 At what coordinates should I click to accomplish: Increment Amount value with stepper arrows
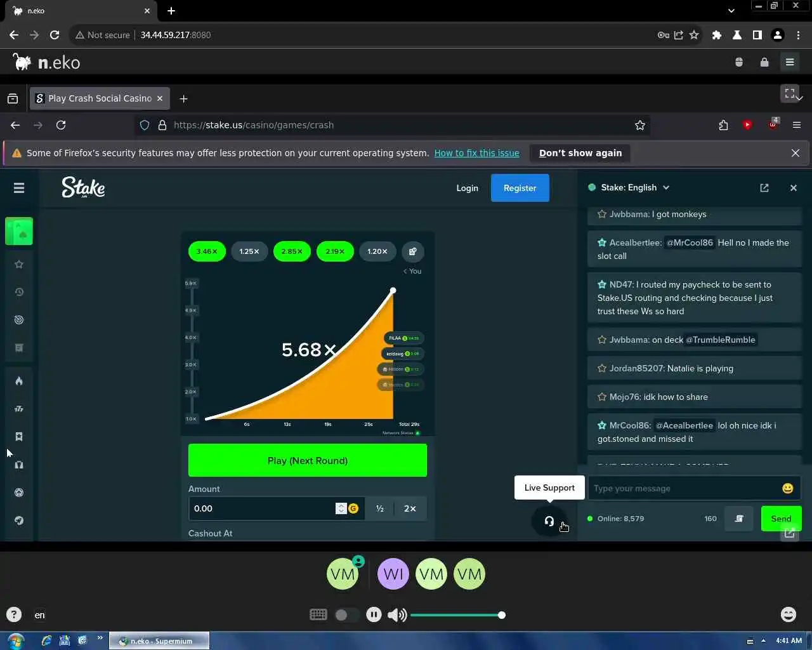pyautogui.click(x=341, y=505)
